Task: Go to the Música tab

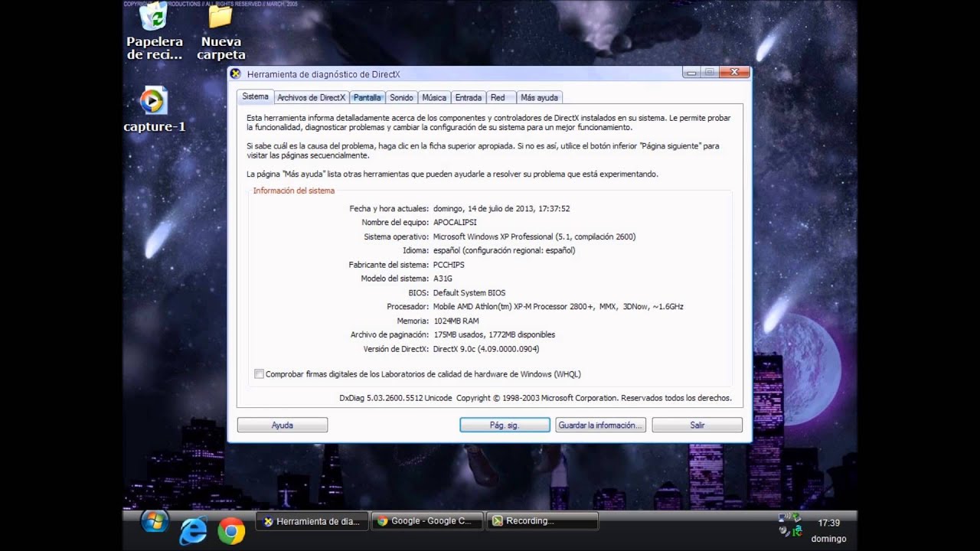Action: [434, 98]
